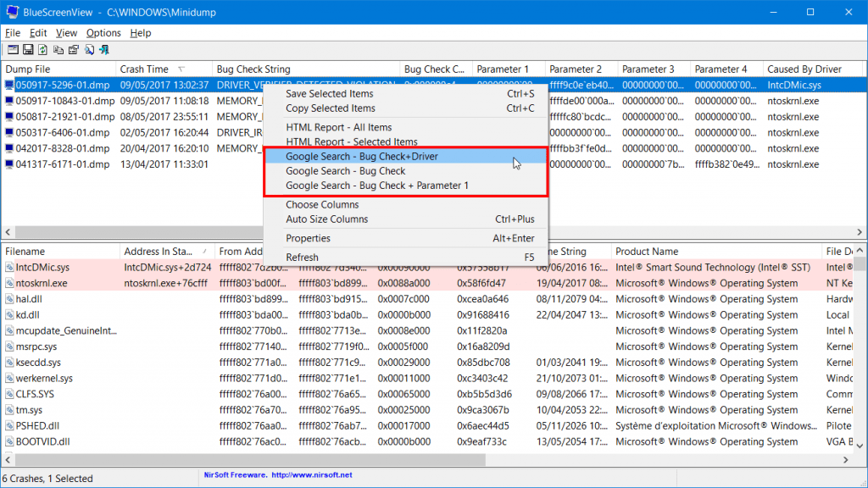The height and width of the screenshot is (488, 868).
Task: Click the file icon next to werkernel.sys
Action: pos(9,379)
